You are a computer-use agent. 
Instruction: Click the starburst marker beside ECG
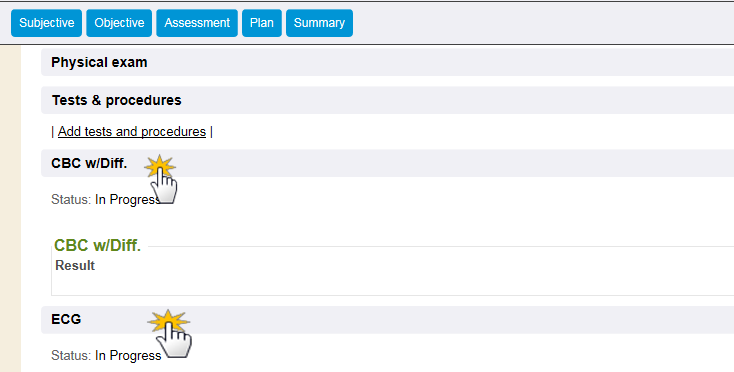point(168,321)
